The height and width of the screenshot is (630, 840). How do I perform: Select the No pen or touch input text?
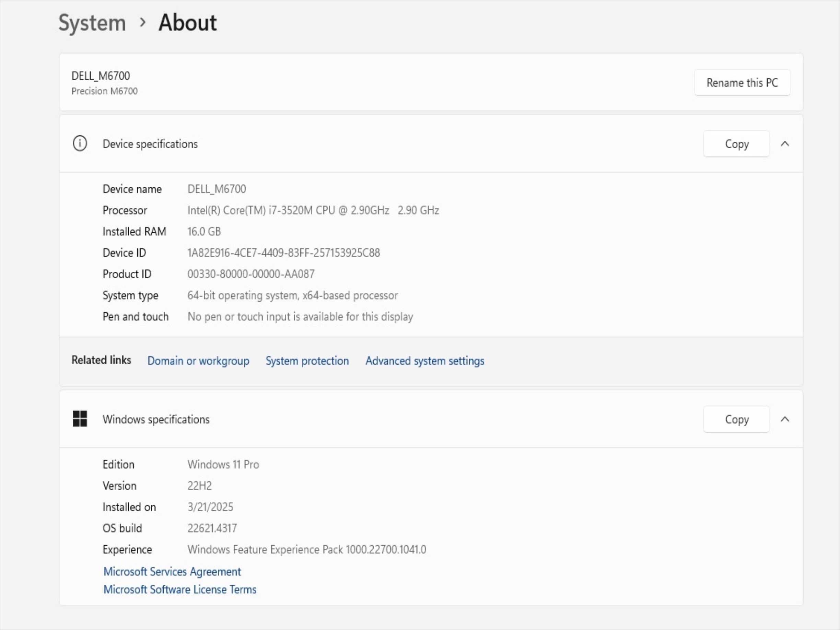[x=300, y=316]
